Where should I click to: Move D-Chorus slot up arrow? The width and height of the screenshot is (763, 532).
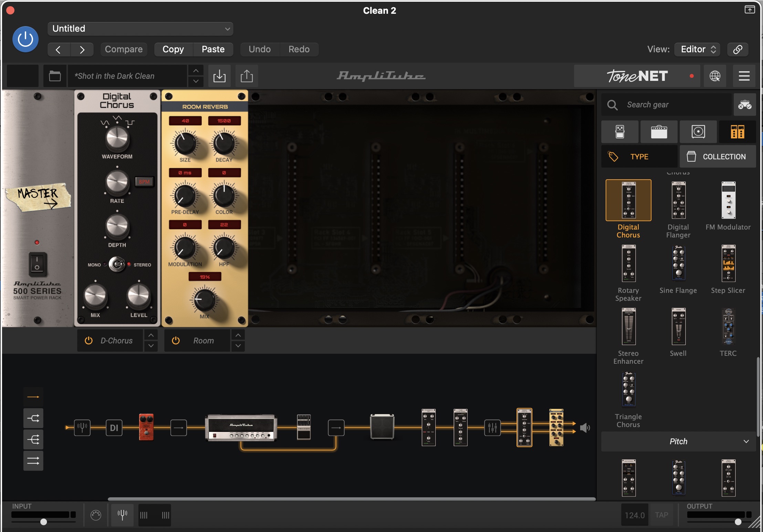point(151,335)
